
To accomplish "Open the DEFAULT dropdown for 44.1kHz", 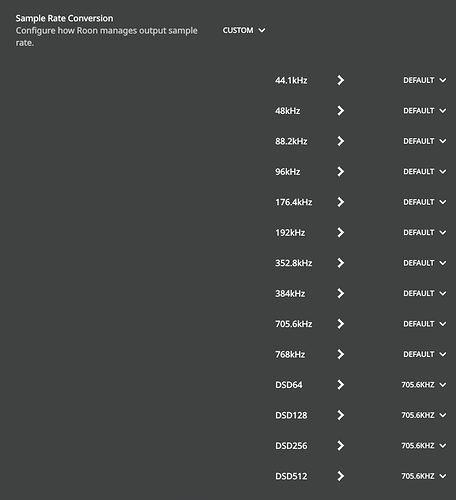I will click(425, 80).
